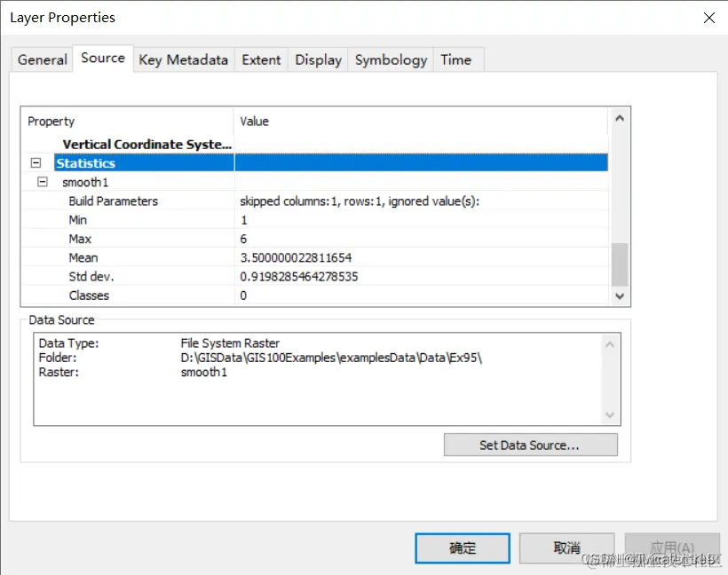
Task: Click the Std dev. property label
Action: click(91, 277)
